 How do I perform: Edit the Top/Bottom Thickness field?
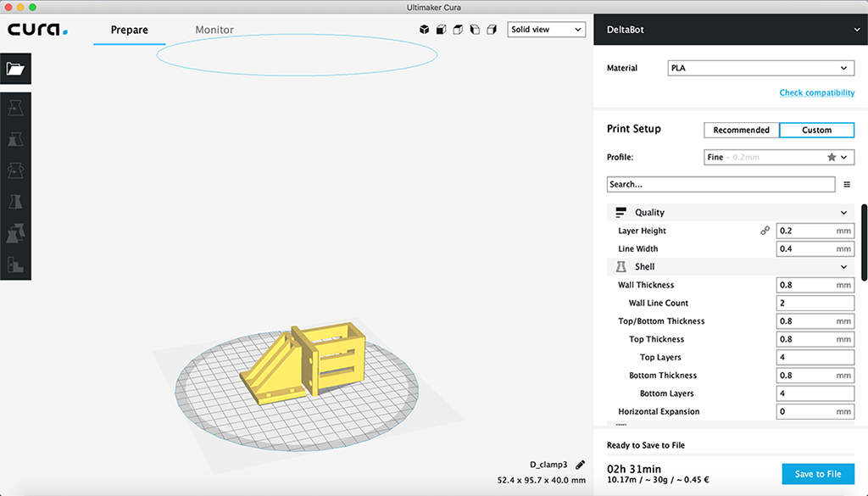pos(815,321)
